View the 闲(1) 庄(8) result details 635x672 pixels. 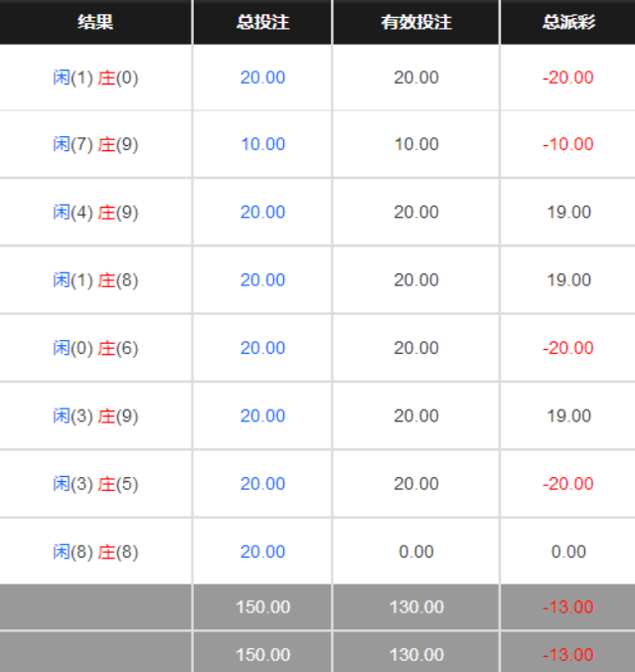(x=95, y=280)
